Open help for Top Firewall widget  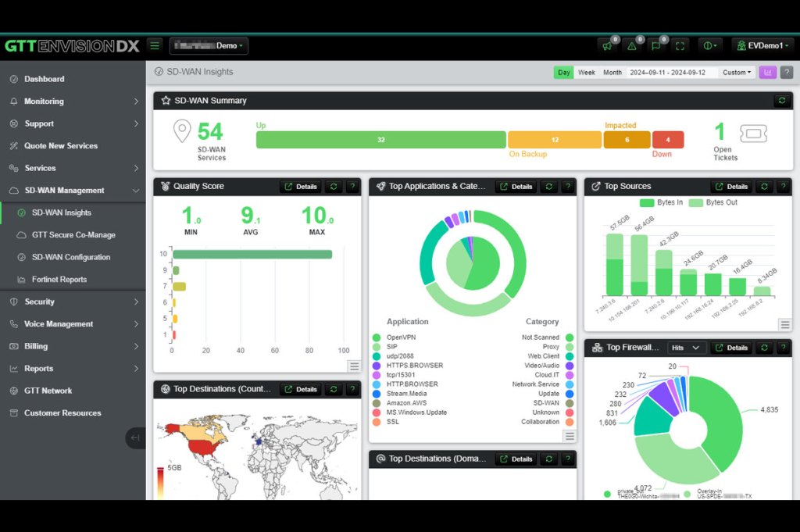(x=783, y=348)
